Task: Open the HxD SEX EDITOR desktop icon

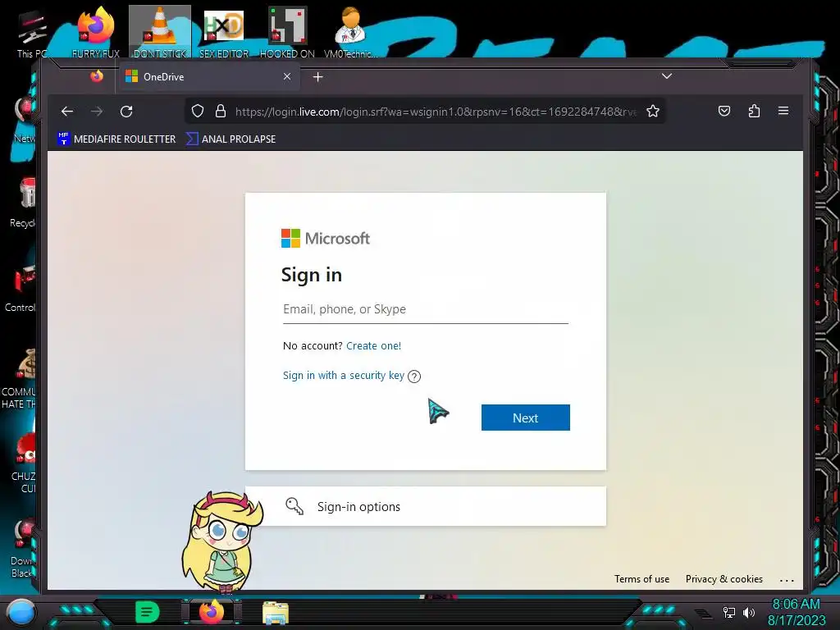Action: (x=224, y=31)
